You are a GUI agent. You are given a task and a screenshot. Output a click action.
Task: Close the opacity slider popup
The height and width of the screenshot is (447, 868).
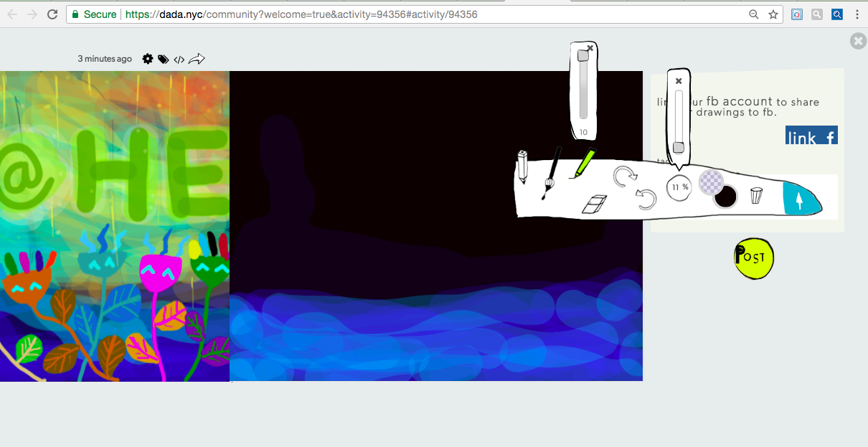point(679,81)
